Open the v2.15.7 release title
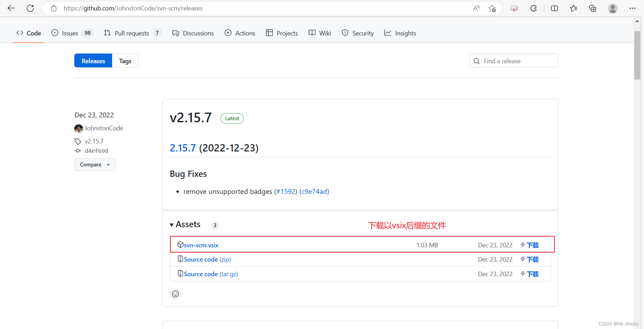Viewport: 644px width, 329px height. point(191,118)
